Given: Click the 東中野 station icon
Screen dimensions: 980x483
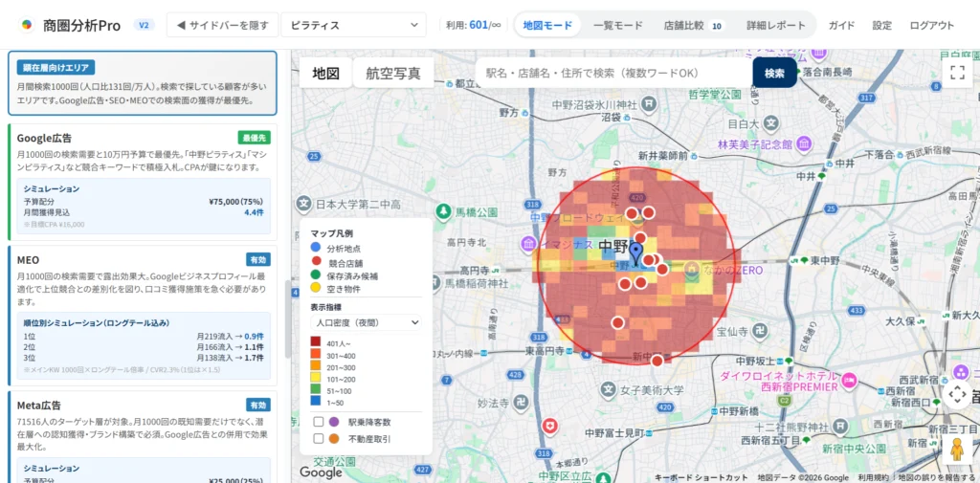Looking at the screenshot, I should (x=804, y=260).
